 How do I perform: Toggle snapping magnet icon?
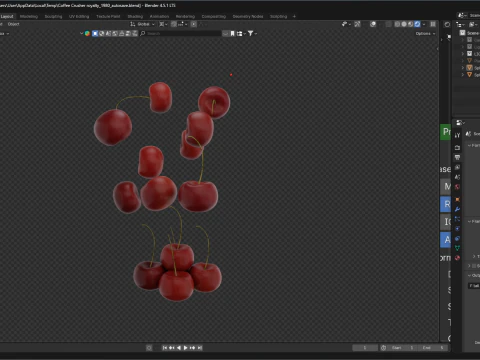pyautogui.click(x=174, y=24)
